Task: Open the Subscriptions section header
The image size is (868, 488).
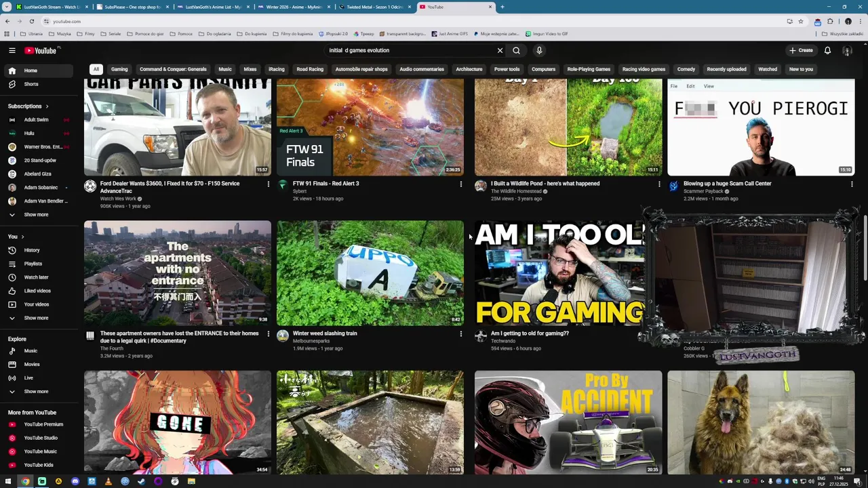Action: [28, 106]
